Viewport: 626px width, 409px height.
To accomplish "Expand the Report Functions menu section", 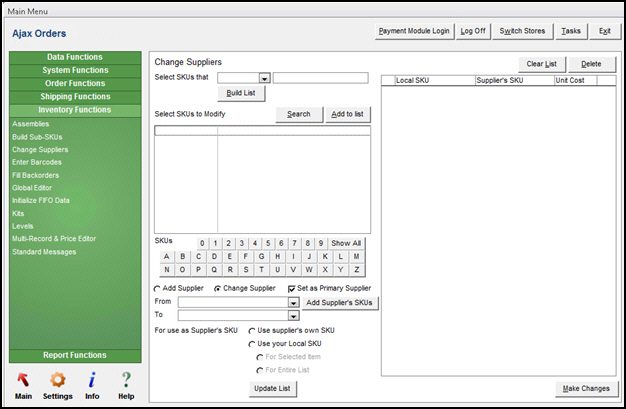I will [73, 355].
